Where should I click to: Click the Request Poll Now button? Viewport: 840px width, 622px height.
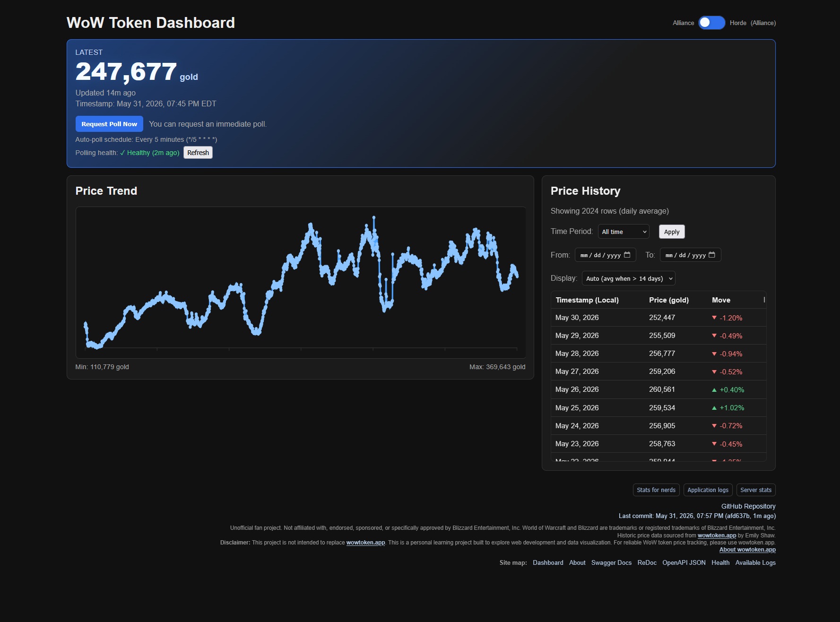[109, 124]
